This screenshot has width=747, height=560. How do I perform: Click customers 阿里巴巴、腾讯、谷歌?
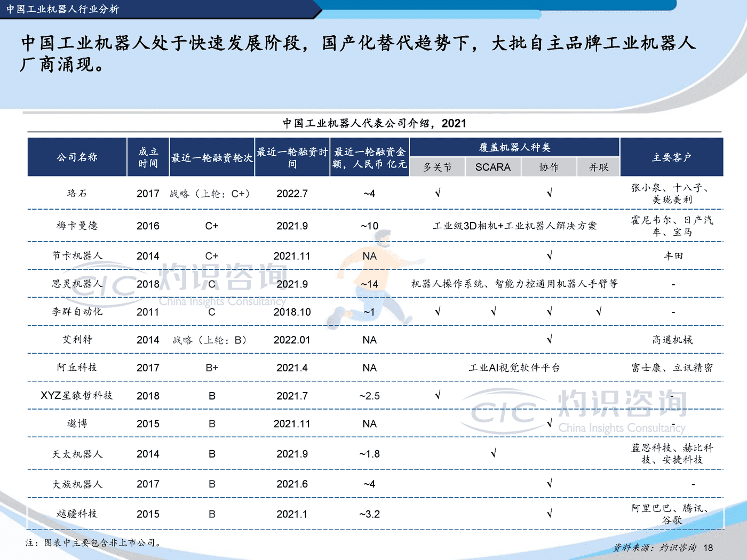pyautogui.click(x=672, y=514)
